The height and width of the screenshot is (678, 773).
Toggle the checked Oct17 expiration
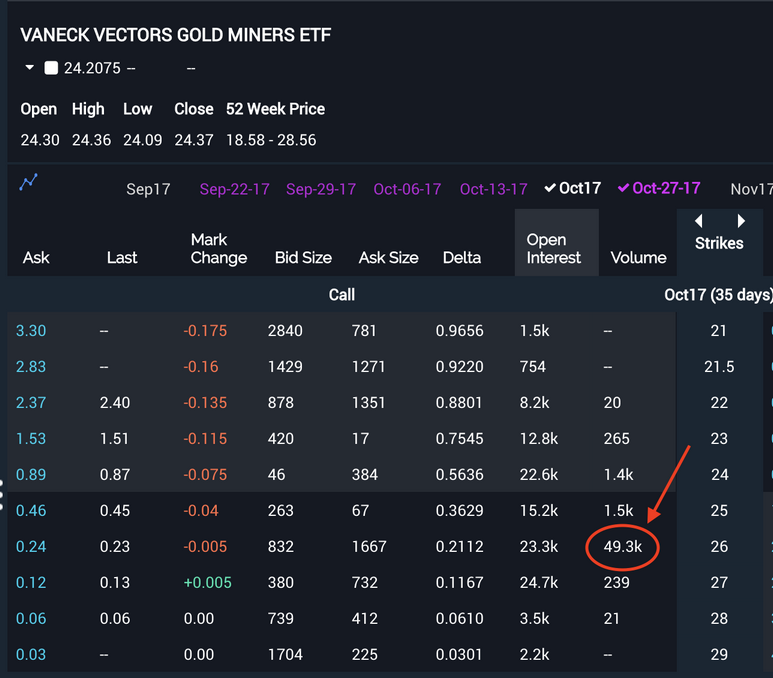coord(572,188)
